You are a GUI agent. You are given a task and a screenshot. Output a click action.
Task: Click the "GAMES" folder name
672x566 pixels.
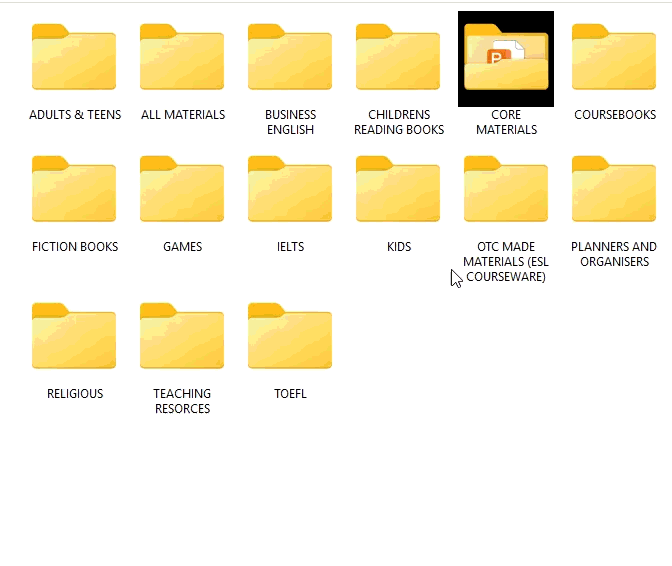(183, 247)
